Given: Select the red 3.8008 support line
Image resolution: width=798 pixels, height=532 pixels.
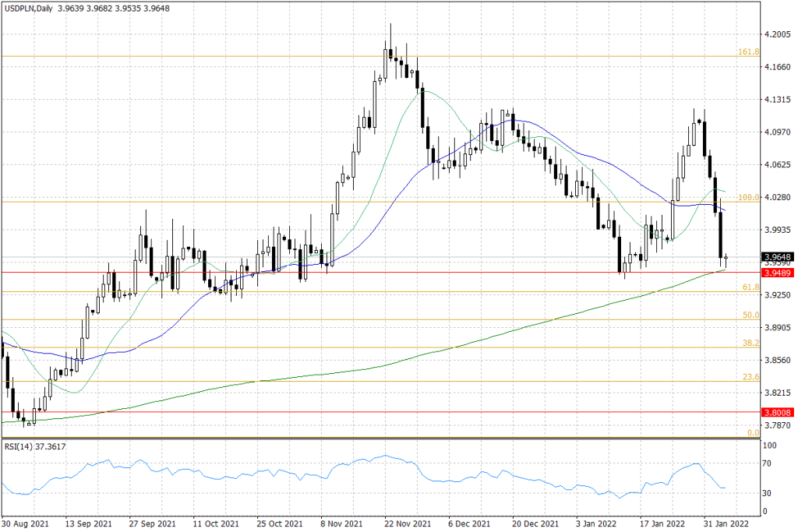Looking at the screenshot, I should [312, 412].
